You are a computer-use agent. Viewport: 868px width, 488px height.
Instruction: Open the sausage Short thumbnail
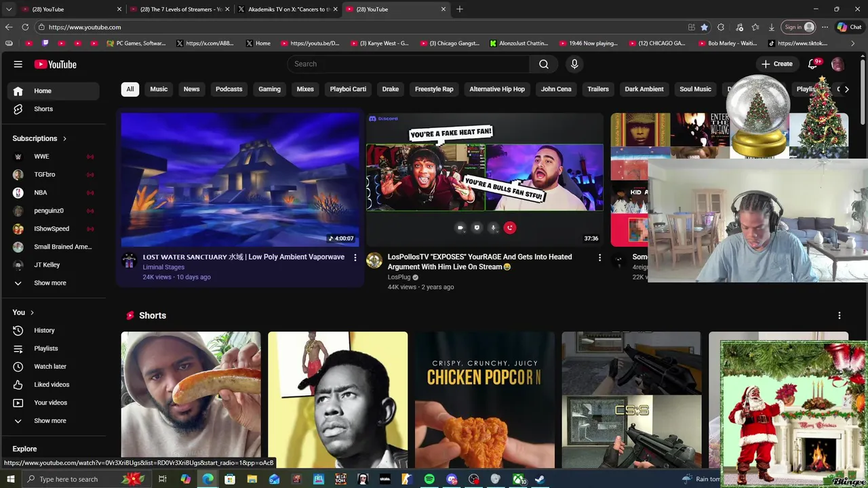(x=191, y=400)
